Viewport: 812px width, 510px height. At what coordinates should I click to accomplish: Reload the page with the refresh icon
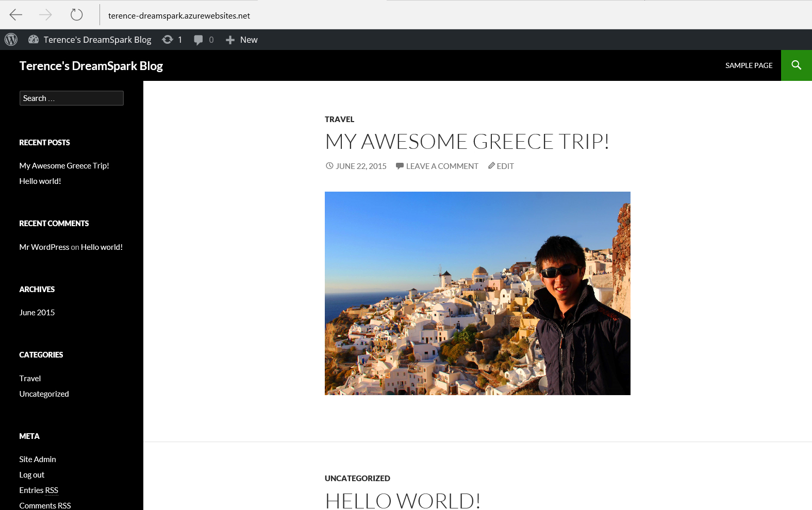pyautogui.click(x=77, y=15)
